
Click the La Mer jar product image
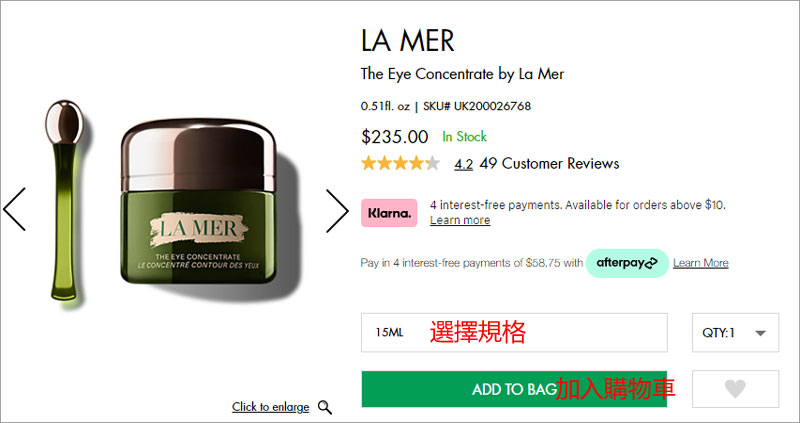click(x=198, y=201)
